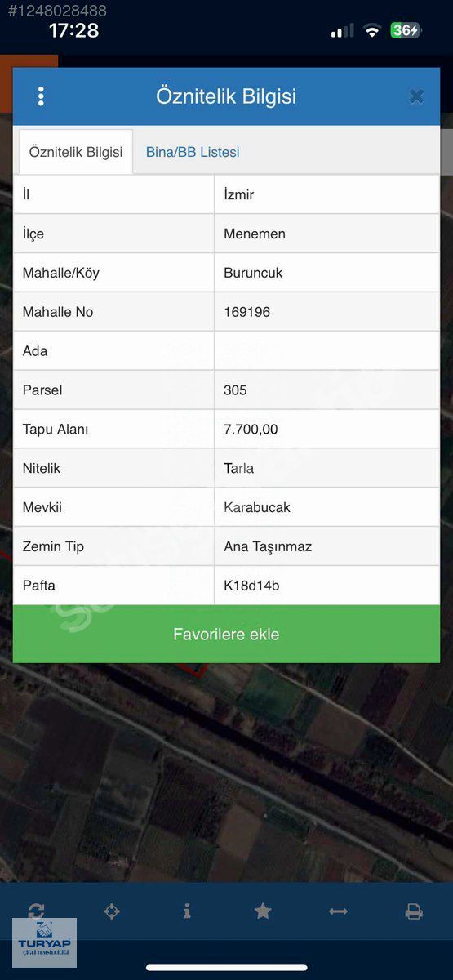Tap the Turyap logo thumbnail
This screenshot has width=453, height=980.
[x=44, y=942]
